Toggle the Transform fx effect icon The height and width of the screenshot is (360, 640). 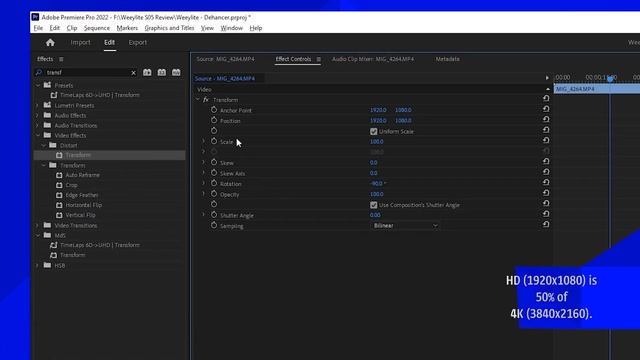(206, 100)
